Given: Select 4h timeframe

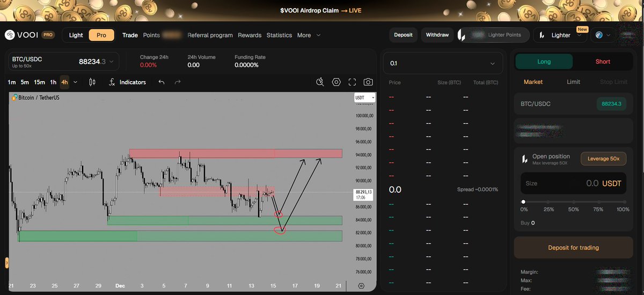Looking at the screenshot, I should coord(64,82).
